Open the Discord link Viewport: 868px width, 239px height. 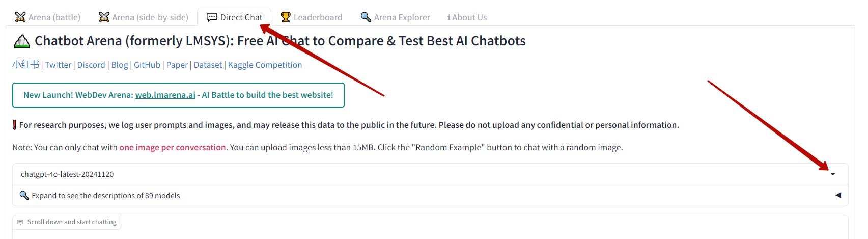[x=91, y=65]
